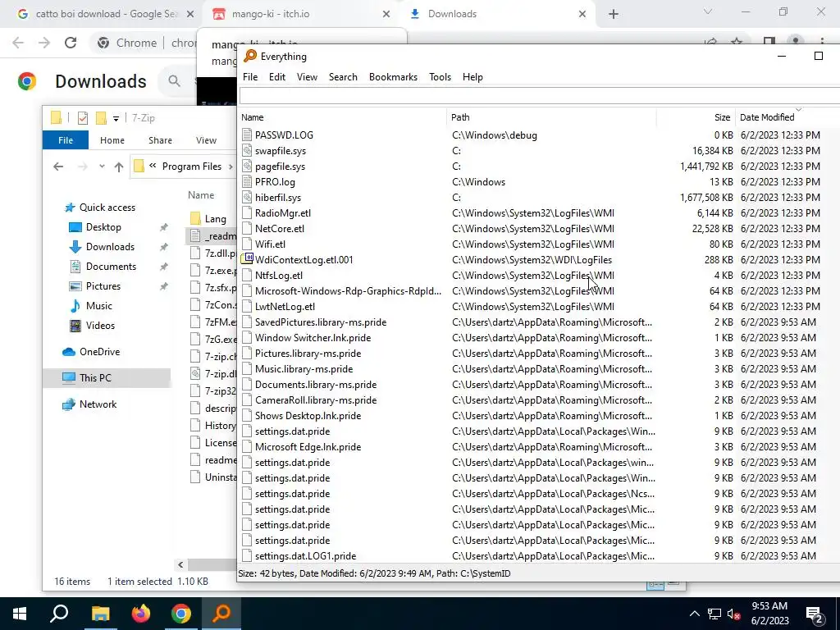Click the Chrome logo on Downloads page
This screenshot has height=630, width=840.
click(27, 81)
